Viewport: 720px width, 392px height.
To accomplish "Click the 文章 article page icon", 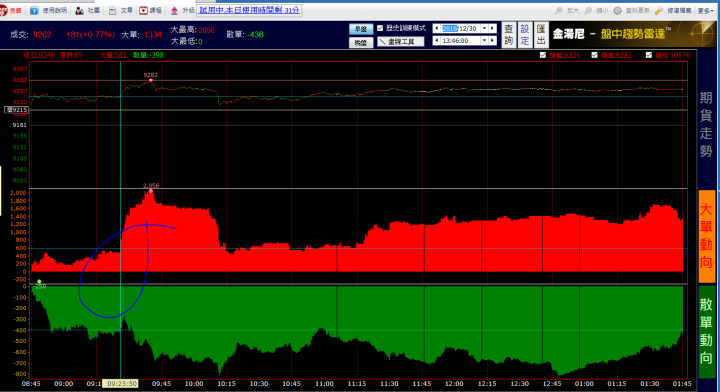I will point(112,10).
